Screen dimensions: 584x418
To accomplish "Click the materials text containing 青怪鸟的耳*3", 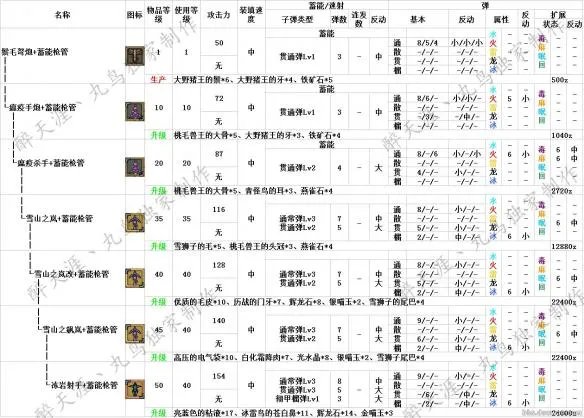I will tap(253, 191).
